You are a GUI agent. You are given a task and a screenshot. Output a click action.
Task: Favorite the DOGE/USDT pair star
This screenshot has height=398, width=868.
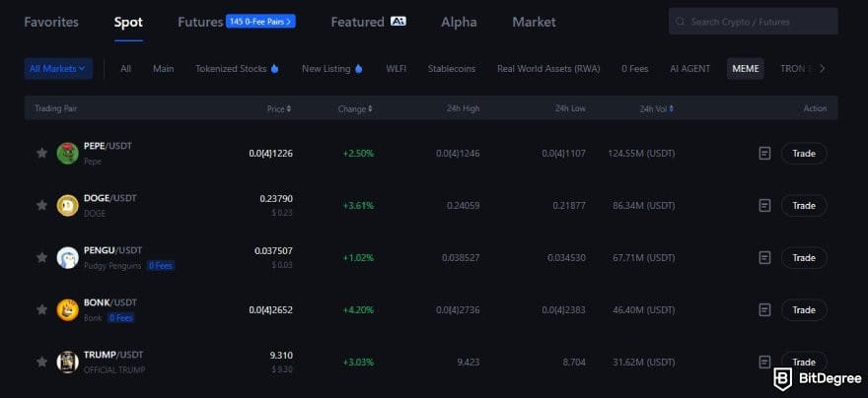point(41,205)
